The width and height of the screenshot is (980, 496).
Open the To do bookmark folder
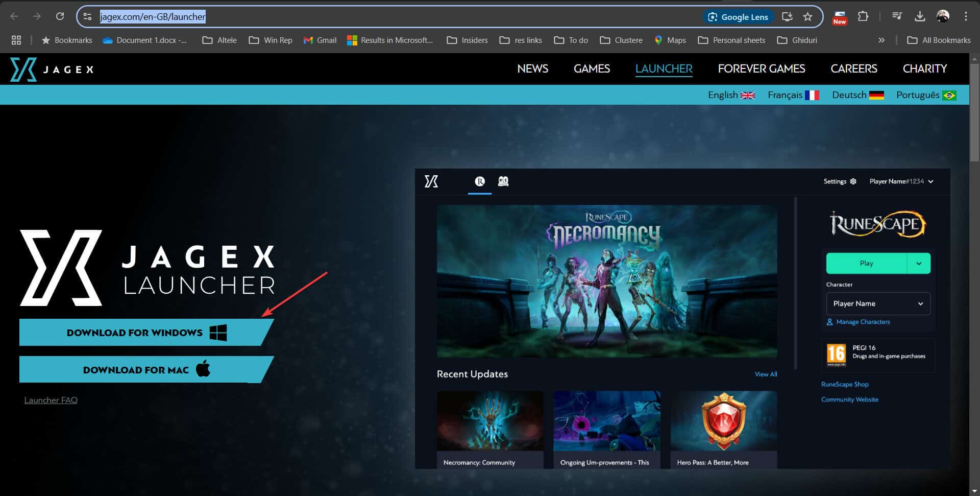point(571,40)
